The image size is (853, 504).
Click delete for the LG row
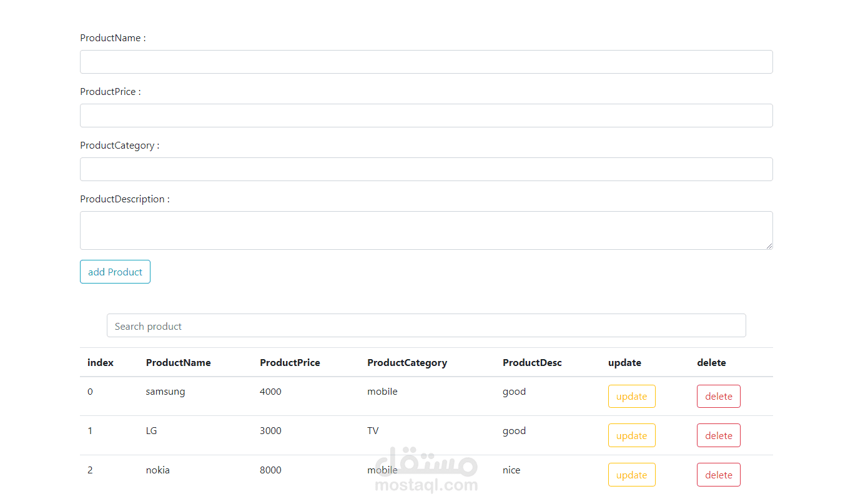[718, 435]
